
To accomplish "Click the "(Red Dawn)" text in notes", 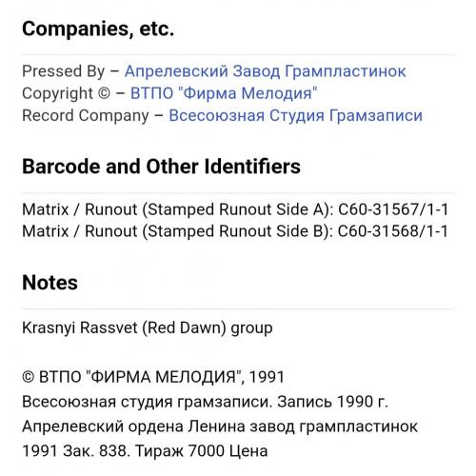I will [x=184, y=327].
